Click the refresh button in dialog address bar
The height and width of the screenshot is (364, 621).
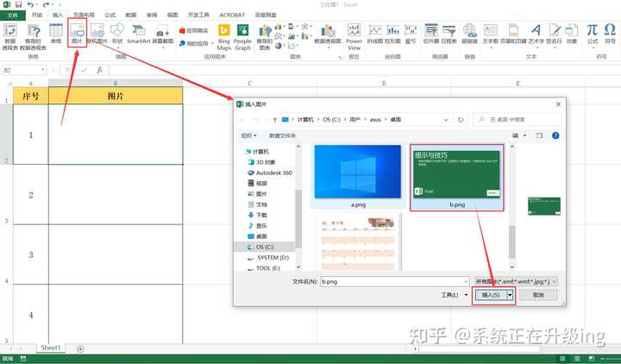461,120
